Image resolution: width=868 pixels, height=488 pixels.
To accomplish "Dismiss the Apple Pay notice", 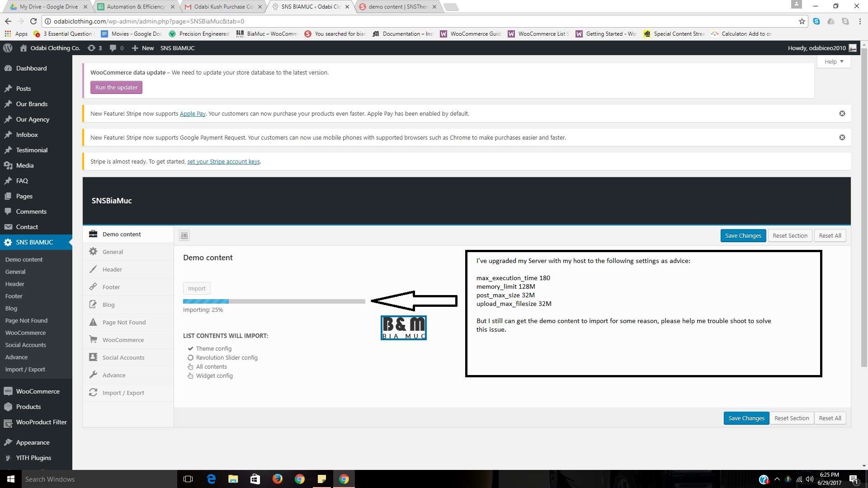I will pos(842,113).
